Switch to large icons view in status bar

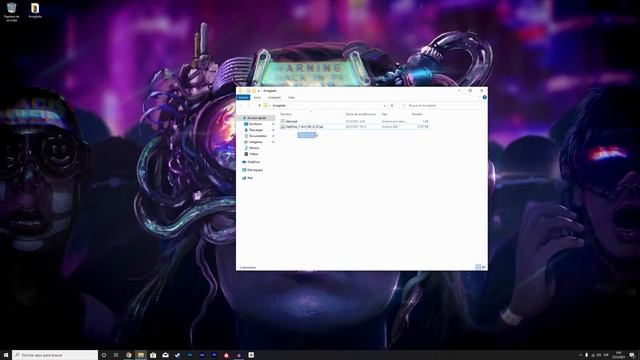(484, 267)
